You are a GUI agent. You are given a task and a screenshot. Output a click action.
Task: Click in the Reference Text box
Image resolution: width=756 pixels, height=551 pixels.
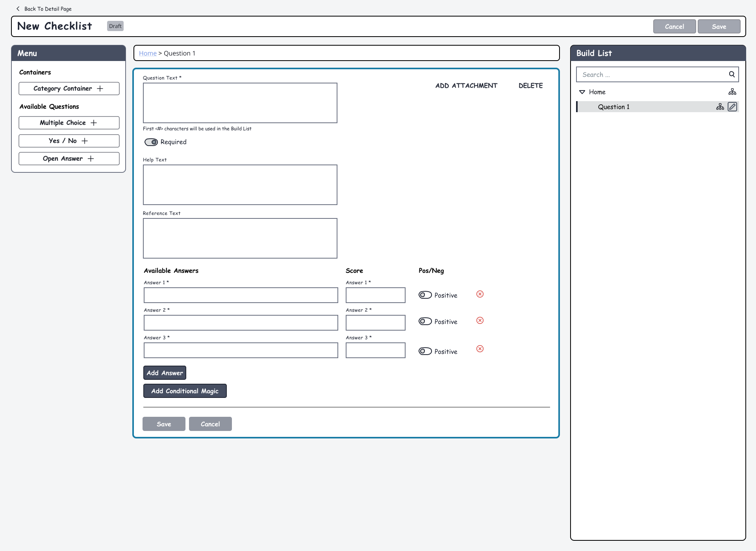[x=240, y=238]
